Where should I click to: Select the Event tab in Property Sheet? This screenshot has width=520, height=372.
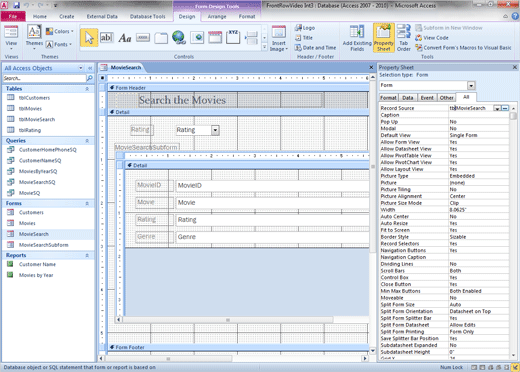(427, 98)
